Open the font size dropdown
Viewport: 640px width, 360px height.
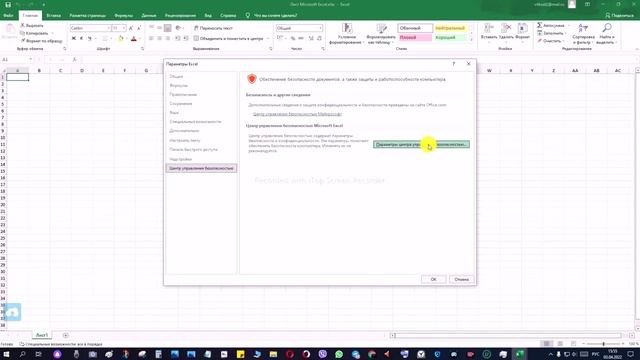pyautogui.click(x=124, y=28)
